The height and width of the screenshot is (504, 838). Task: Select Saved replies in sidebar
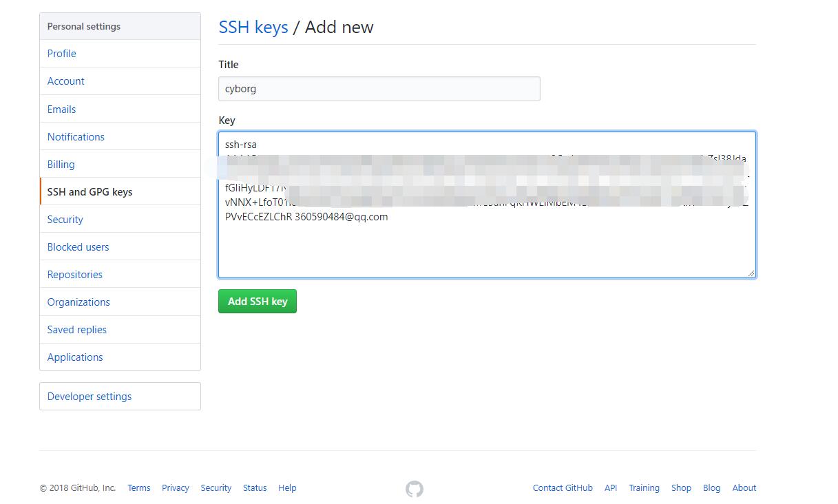click(x=120, y=329)
